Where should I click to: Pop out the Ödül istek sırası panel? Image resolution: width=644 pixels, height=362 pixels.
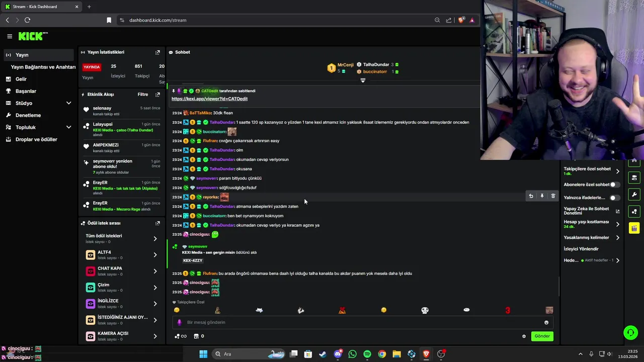coord(157,223)
